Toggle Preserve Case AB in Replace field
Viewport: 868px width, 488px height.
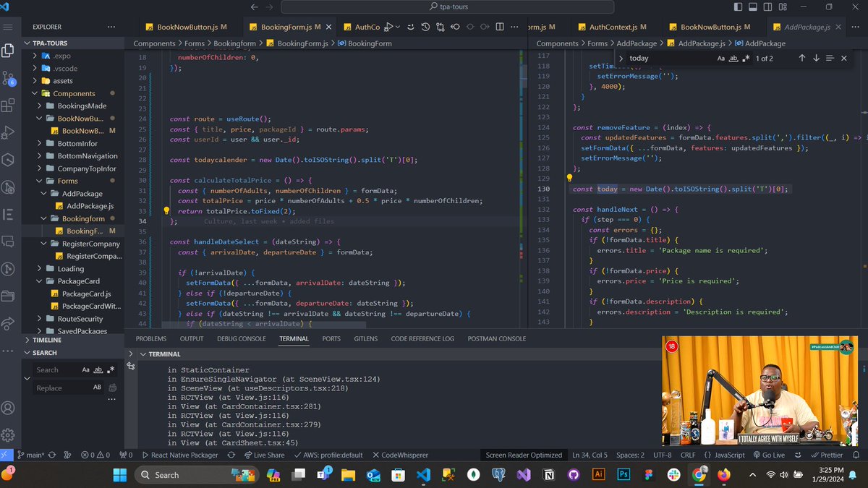[x=98, y=388]
